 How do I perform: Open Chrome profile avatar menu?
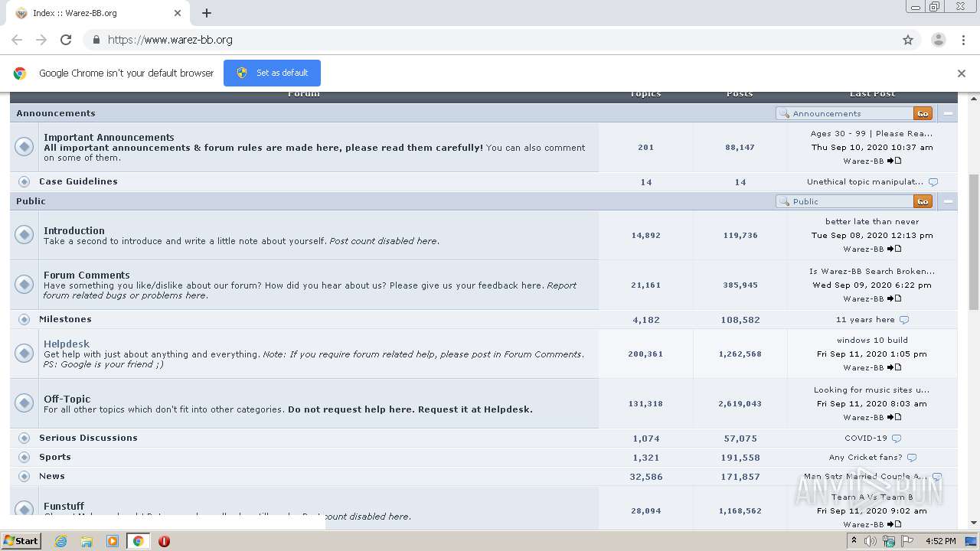pyautogui.click(x=938, y=40)
